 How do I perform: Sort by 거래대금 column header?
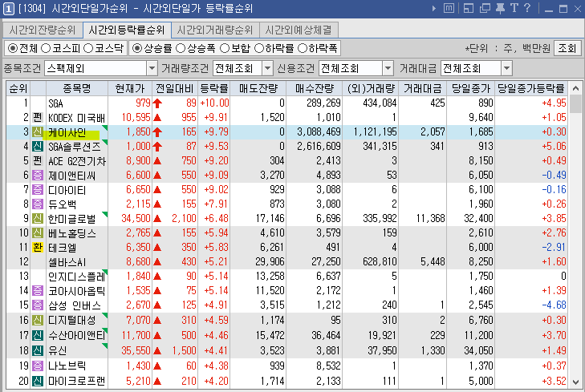pyautogui.click(x=423, y=88)
